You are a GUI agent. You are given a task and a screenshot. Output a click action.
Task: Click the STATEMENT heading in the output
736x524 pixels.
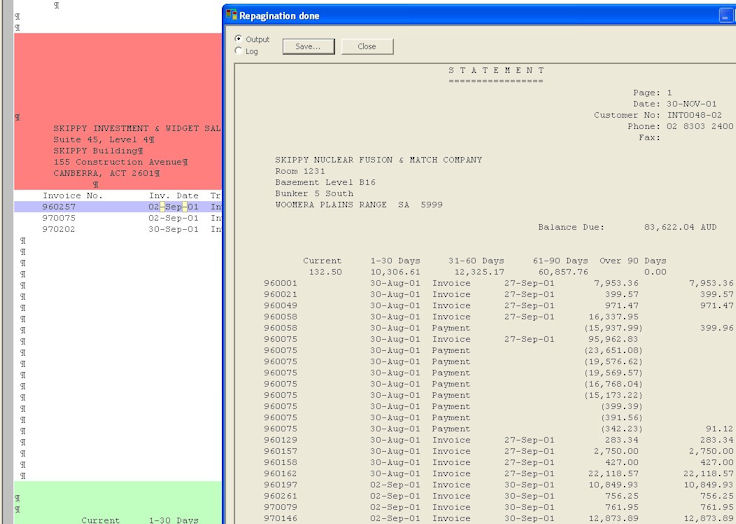pos(496,70)
